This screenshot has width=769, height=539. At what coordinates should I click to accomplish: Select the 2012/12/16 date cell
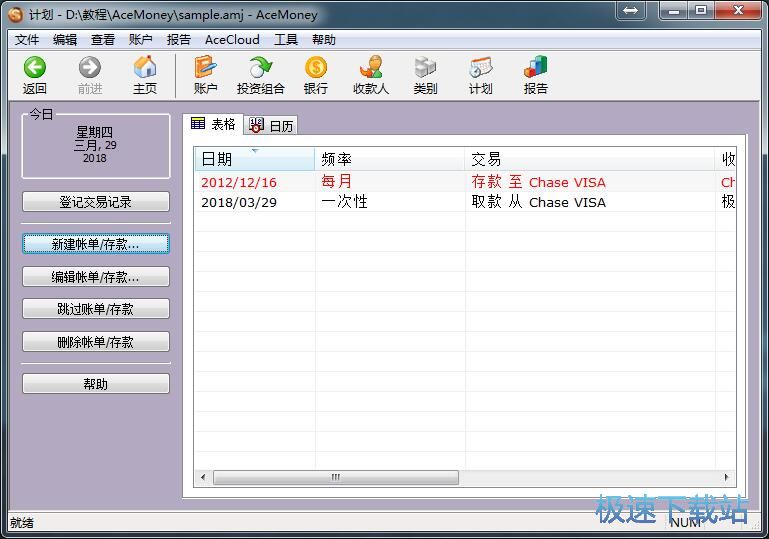[239, 182]
